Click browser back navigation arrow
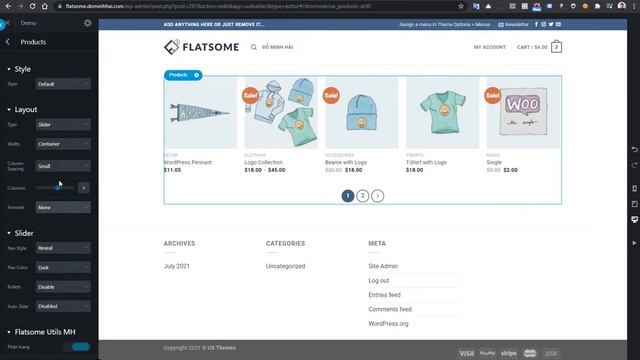The width and height of the screenshot is (640, 360). click(x=8, y=6)
